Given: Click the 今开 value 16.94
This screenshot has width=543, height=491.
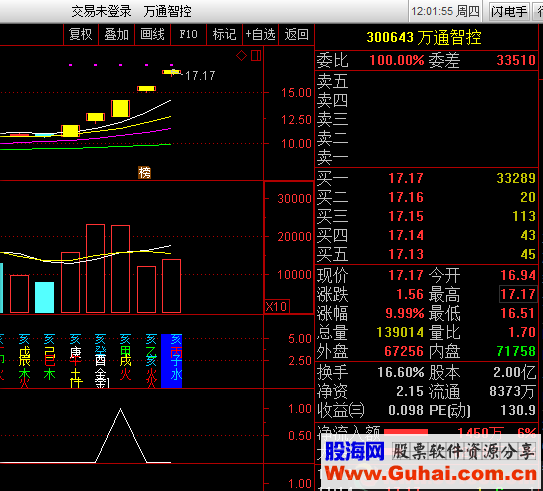Looking at the screenshot, I should pyautogui.click(x=518, y=275).
